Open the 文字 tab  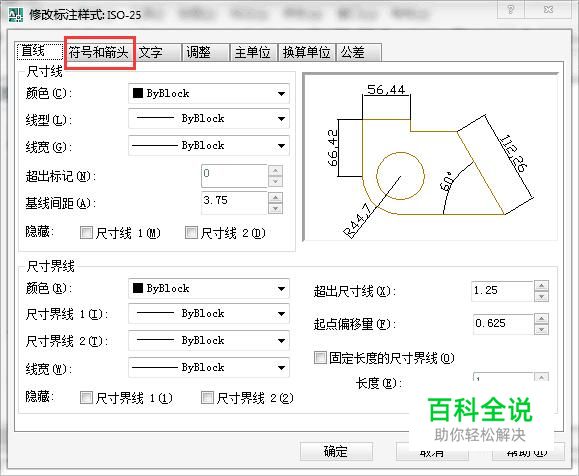click(x=158, y=52)
